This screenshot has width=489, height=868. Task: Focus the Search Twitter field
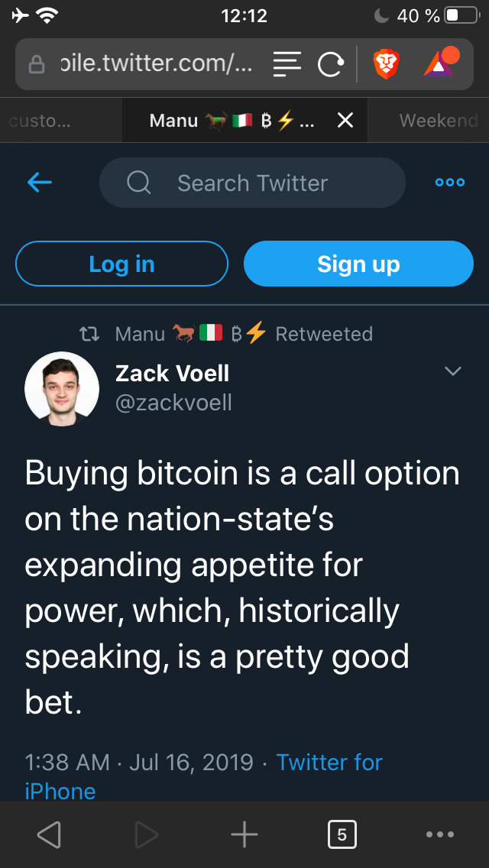click(252, 183)
